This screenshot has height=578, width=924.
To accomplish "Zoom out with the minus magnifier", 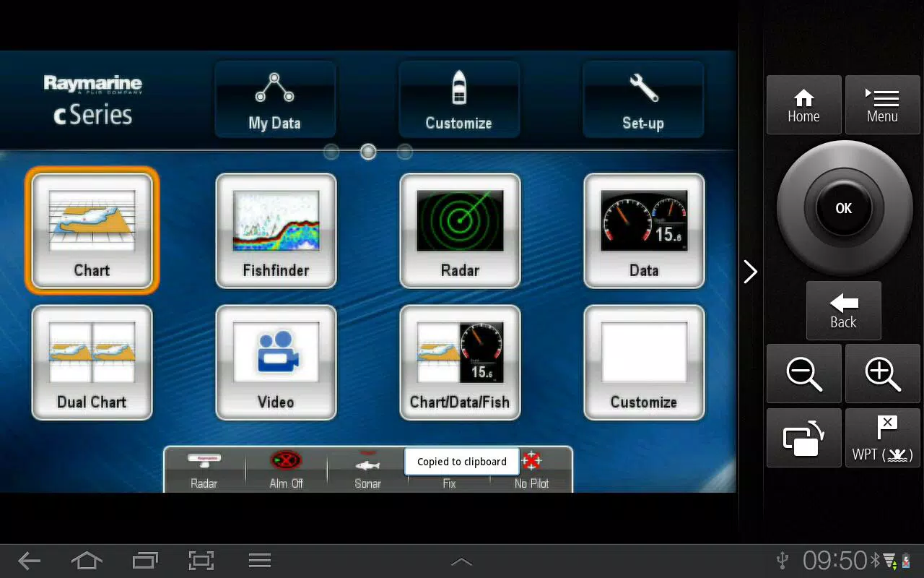I will 803,374.
